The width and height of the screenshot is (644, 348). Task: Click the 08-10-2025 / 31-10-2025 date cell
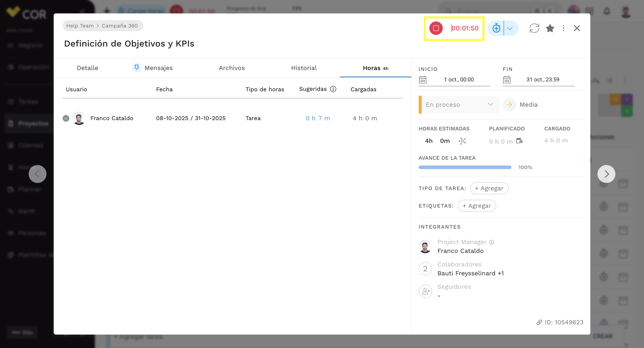pos(191,118)
